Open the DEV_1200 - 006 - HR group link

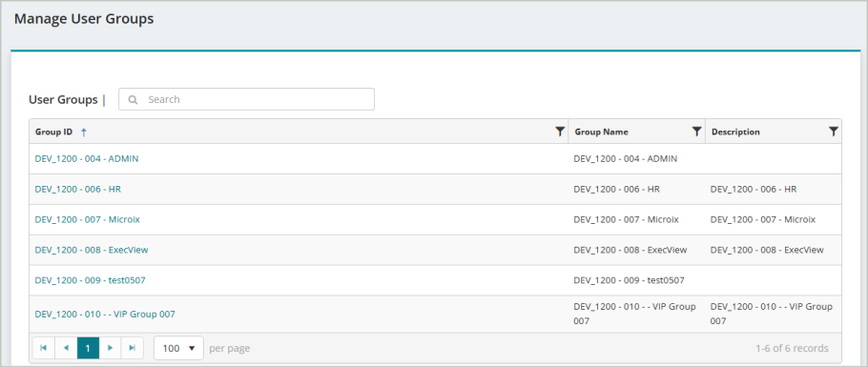click(77, 189)
